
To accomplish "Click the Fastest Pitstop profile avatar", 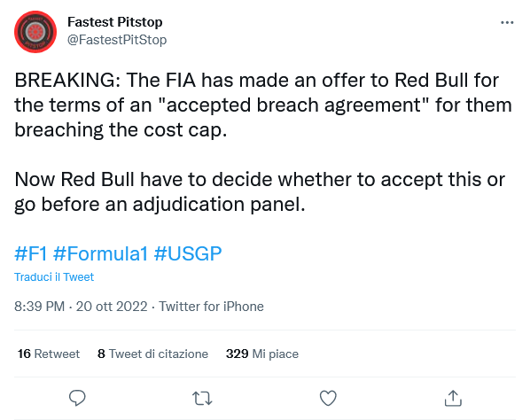I will (35, 32).
